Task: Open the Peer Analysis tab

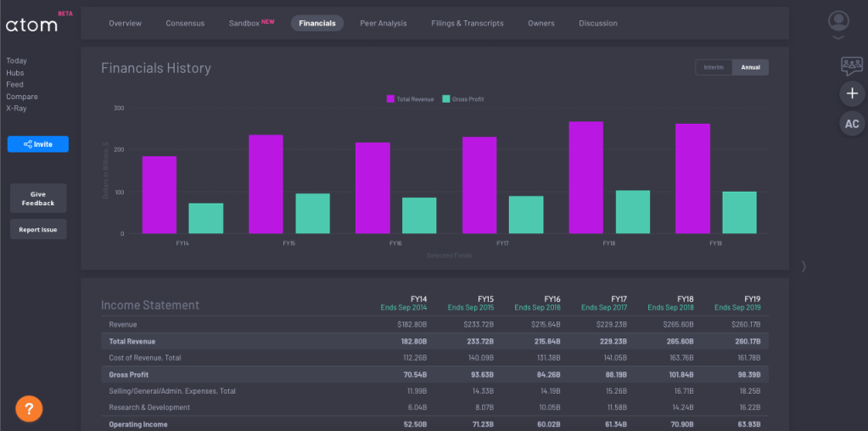Action: coord(383,23)
